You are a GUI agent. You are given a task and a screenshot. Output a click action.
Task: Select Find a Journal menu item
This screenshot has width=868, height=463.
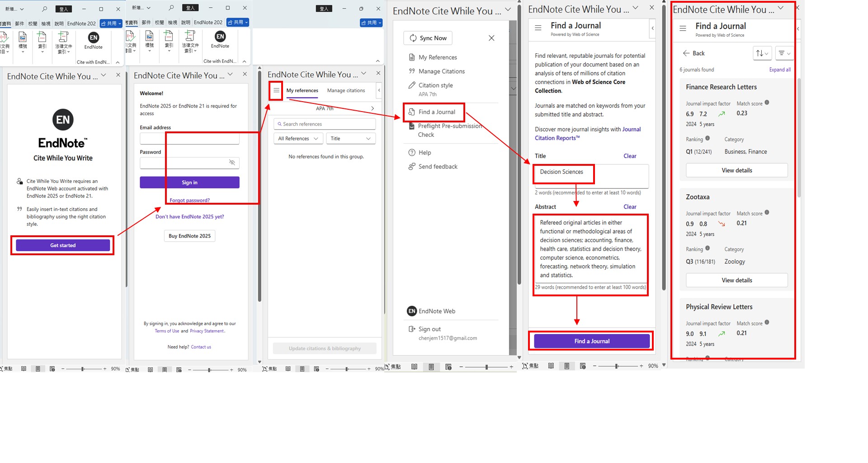(x=436, y=112)
